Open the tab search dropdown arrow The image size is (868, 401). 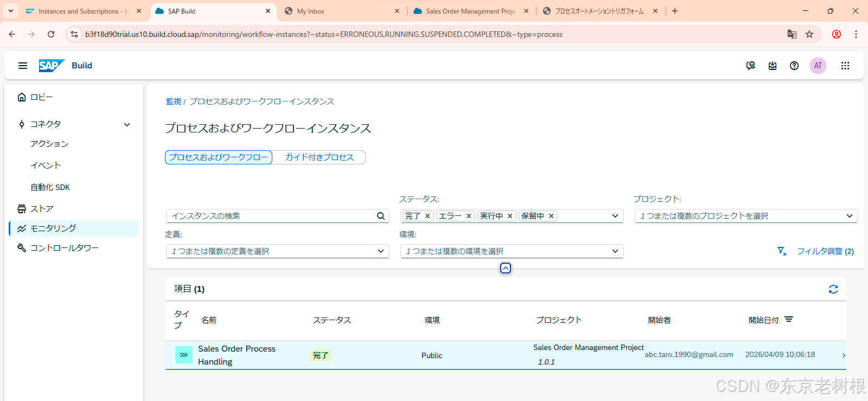[11, 11]
